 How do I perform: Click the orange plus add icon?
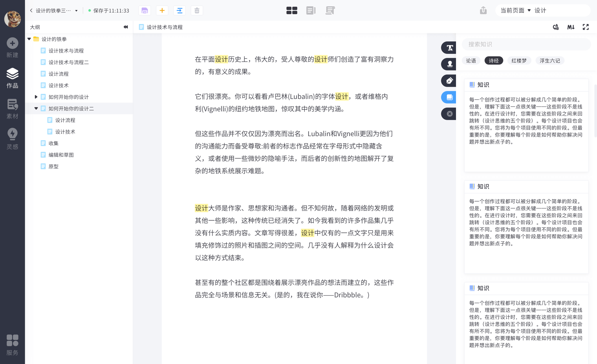click(162, 11)
